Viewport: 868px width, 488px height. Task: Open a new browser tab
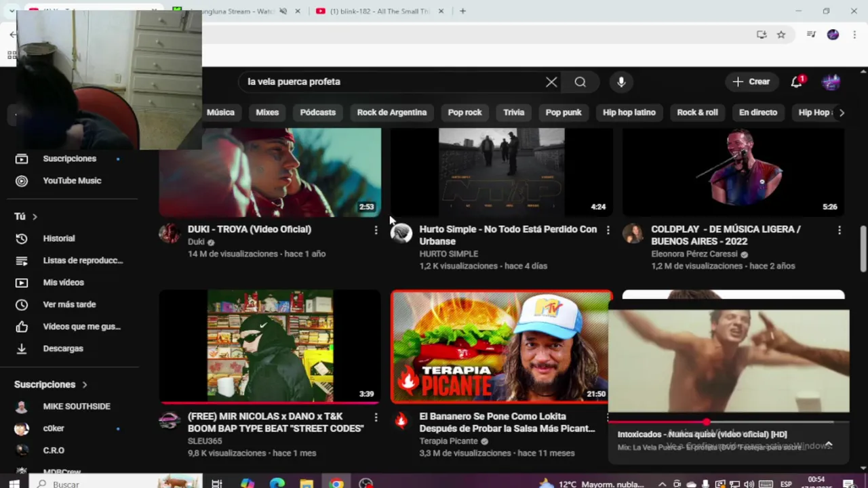(462, 11)
